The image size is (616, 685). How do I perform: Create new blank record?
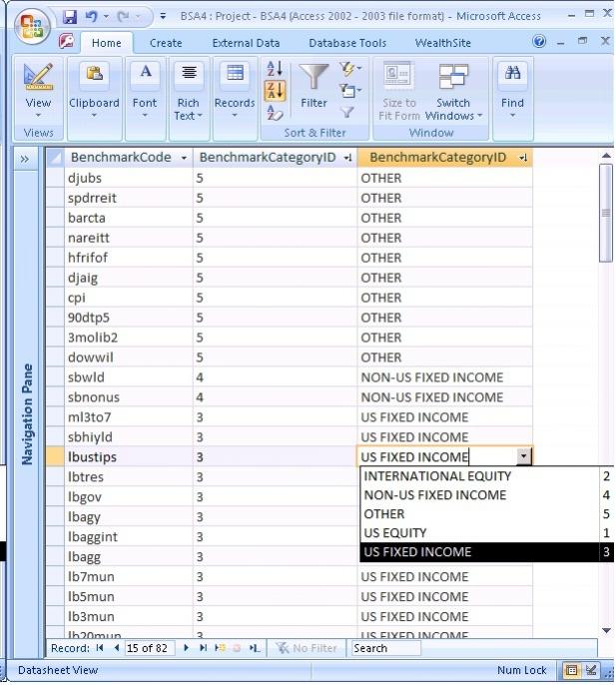tap(221, 648)
